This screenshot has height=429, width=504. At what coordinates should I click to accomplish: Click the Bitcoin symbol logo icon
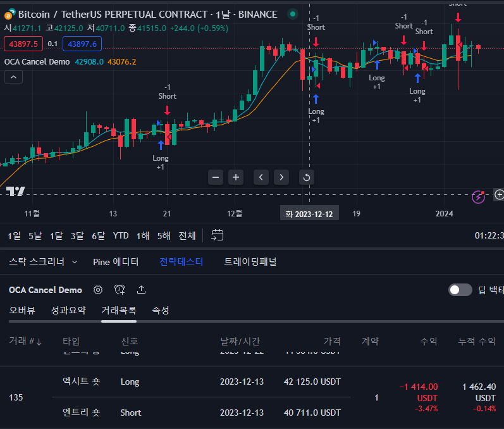point(9,14)
